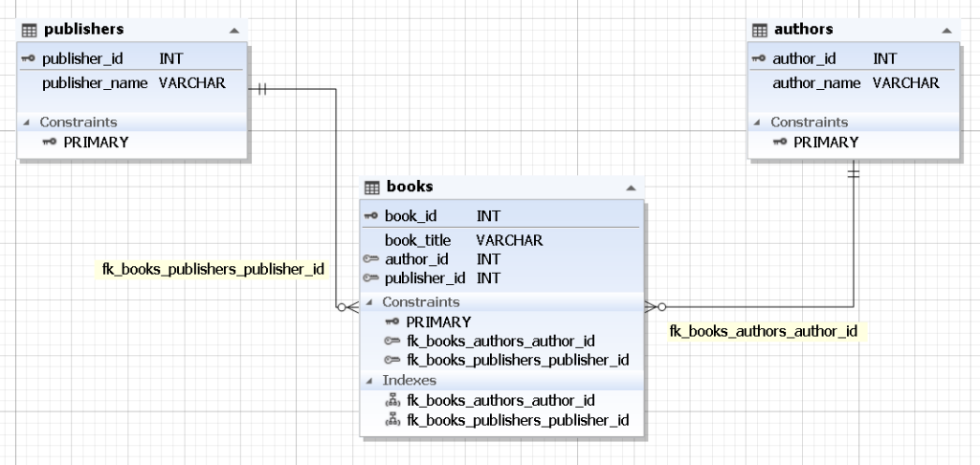This screenshot has height=465, width=980.
Task: Collapse Constraints section in authors table
Action: pyautogui.click(x=756, y=122)
